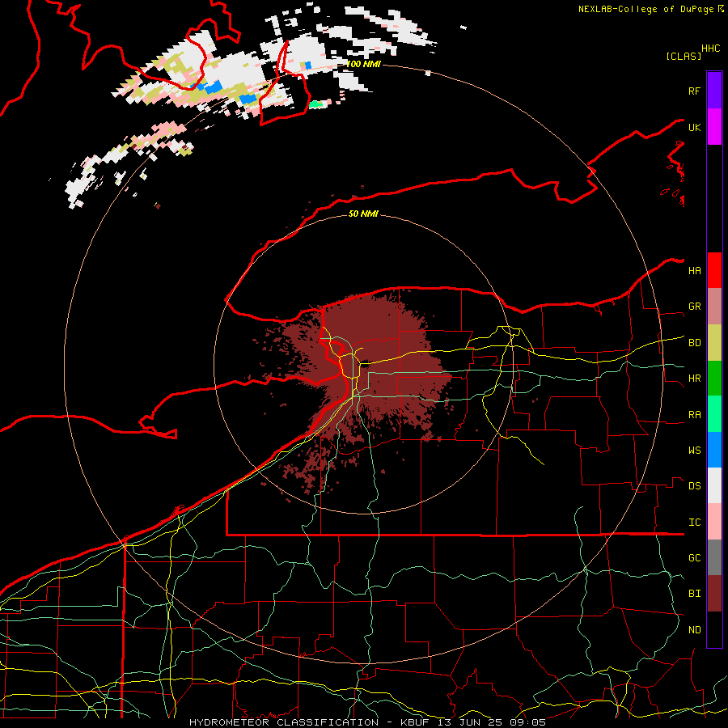
Task: Click the HA legend label
Action: pos(695,271)
